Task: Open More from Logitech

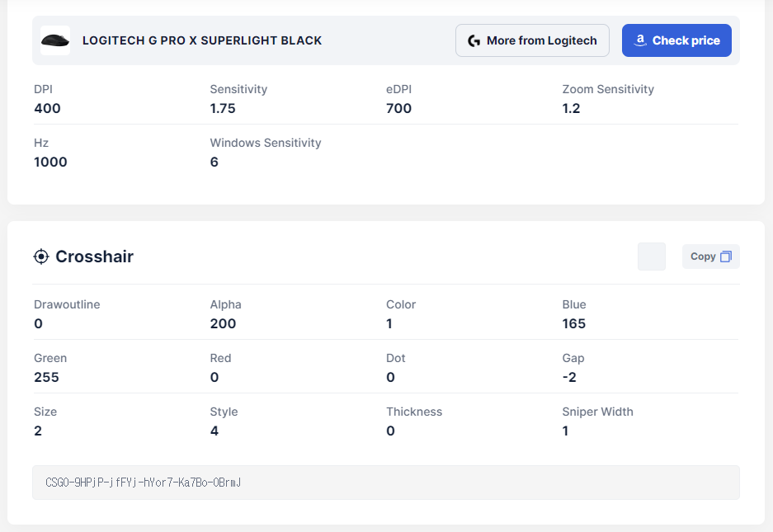Action: pyautogui.click(x=532, y=40)
